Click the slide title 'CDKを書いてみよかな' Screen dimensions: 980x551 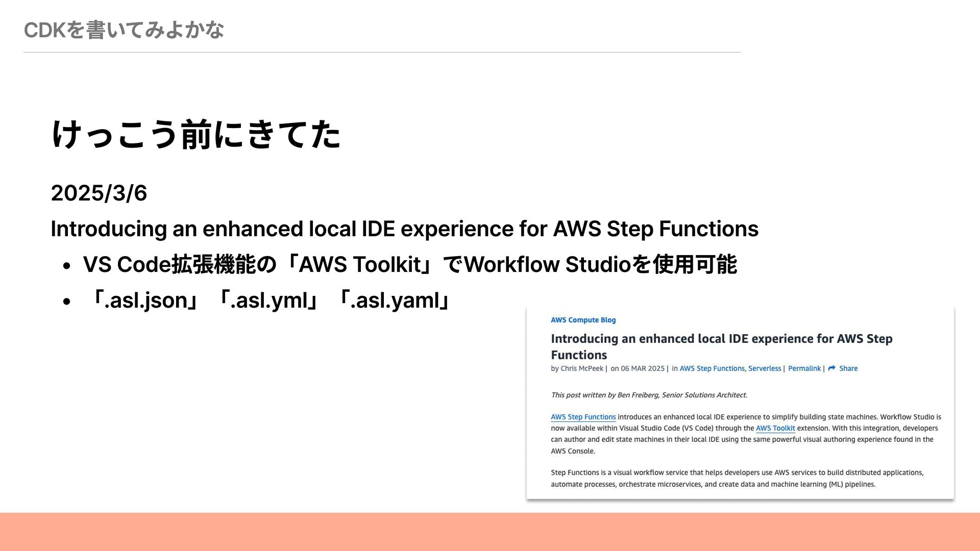(124, 30)
